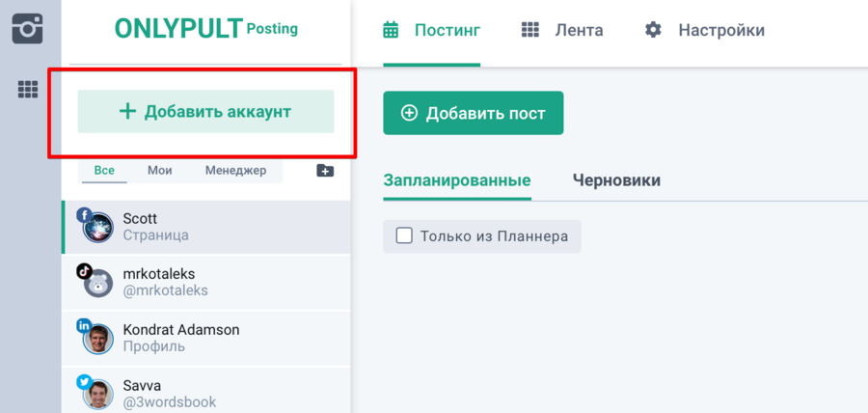Screen dimensions: 868x413
Task: Open the apps grid icon in sidebar
Action: click(x=28, y=90)
